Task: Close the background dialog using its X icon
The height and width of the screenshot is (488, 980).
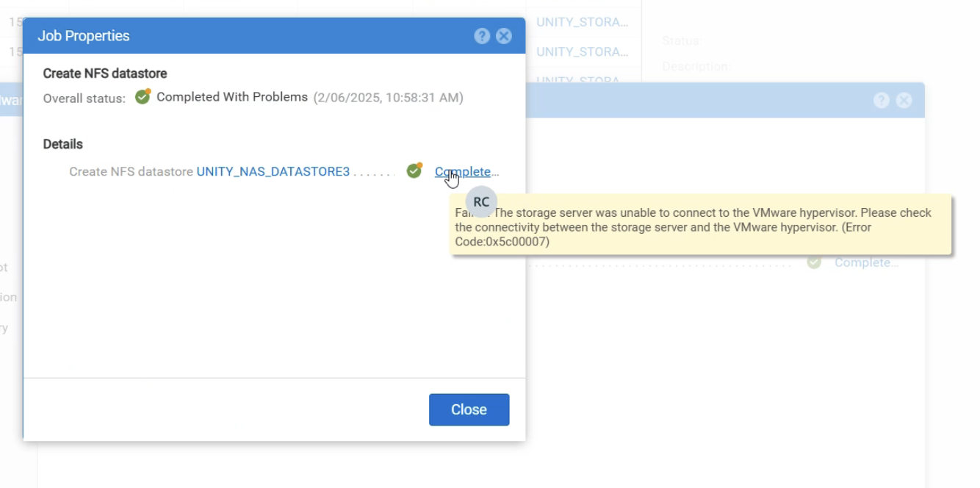Action: click(x=903, y=100)
